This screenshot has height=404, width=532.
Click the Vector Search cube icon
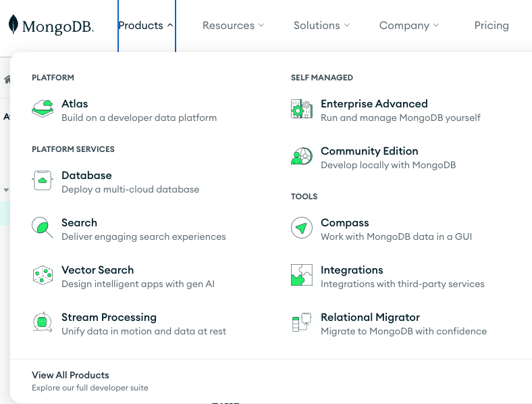(x=43, y=275)
